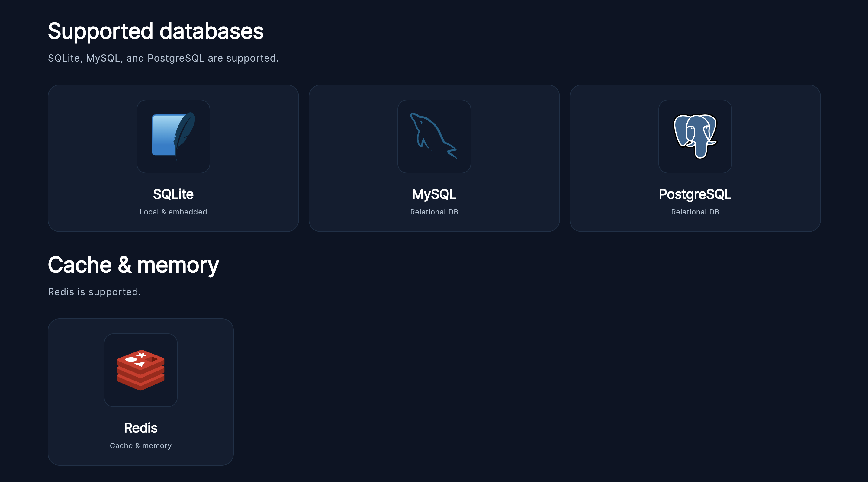This screenshot has height=482, width=868.
Task: Click the 'Local & embedded' subtitle
Action: pos(173,212)
